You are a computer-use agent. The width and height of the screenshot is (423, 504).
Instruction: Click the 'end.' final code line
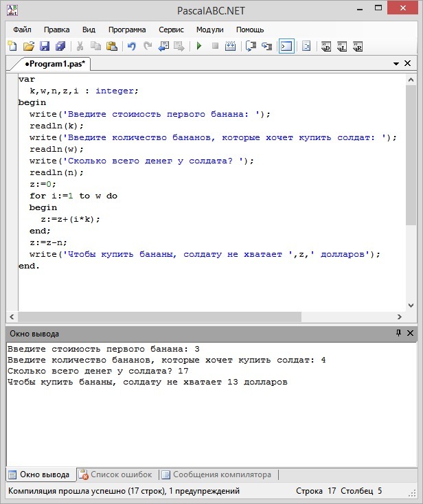pos(29,266)
